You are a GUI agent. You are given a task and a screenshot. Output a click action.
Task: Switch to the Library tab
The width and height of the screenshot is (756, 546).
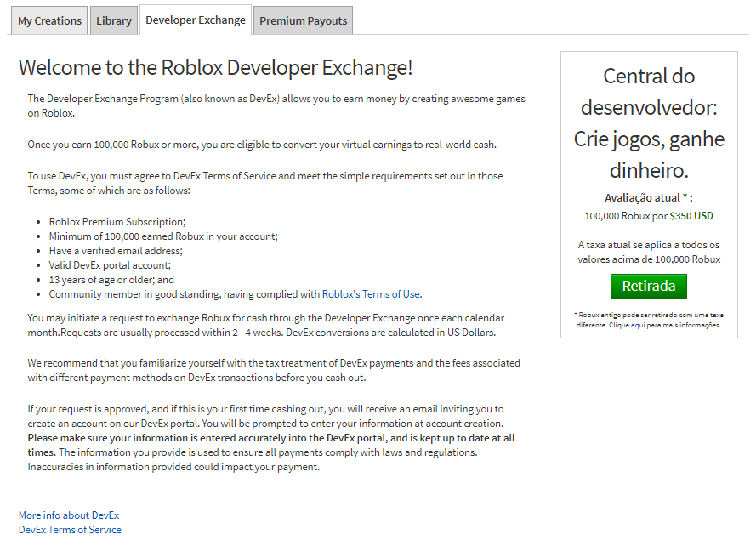[x=114, y=20]
